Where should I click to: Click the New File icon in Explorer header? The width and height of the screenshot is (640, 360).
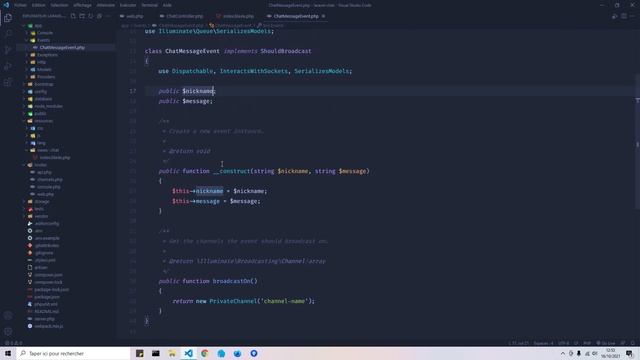click(x=73, y=16)
